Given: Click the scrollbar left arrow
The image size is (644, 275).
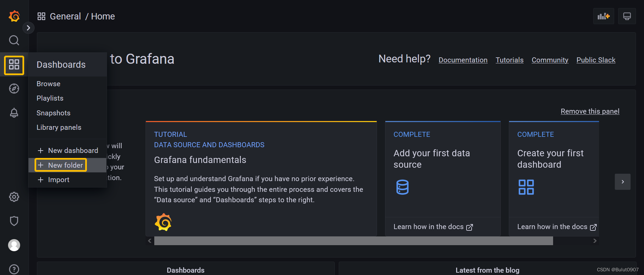Looking at the screenshot, I should tap(150, 241).
